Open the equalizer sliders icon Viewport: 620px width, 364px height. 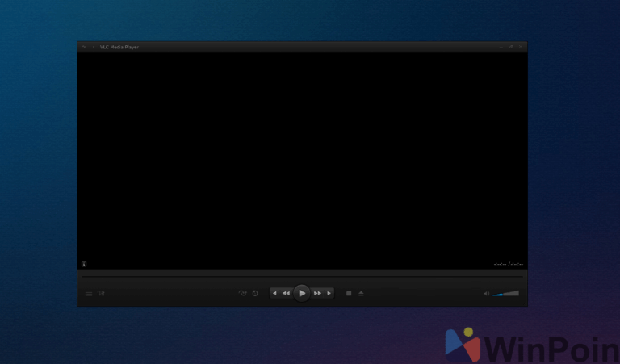101,293
